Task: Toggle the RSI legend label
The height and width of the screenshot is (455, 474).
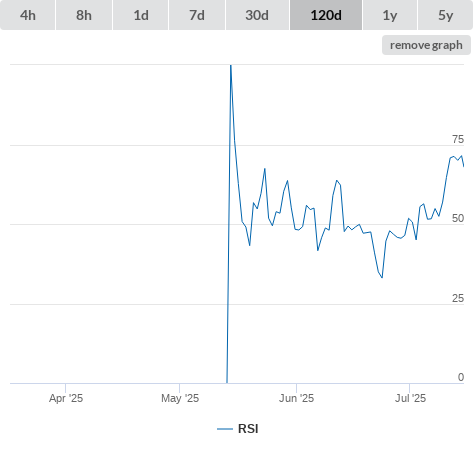Action: point(248,429)
